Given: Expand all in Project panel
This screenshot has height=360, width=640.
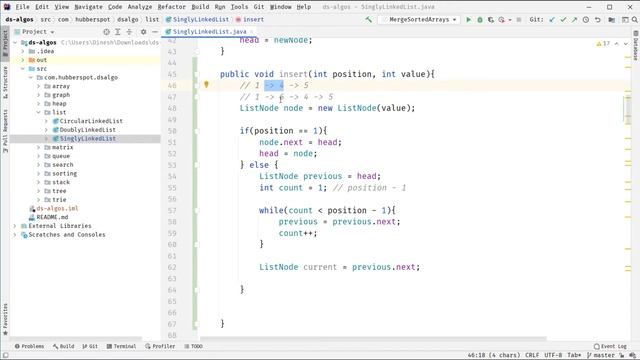Looking at the screenshot, I should tap(118, 31).
